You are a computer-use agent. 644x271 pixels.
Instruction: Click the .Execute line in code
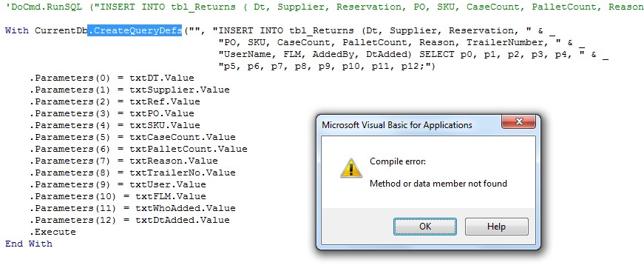point(52,232)
